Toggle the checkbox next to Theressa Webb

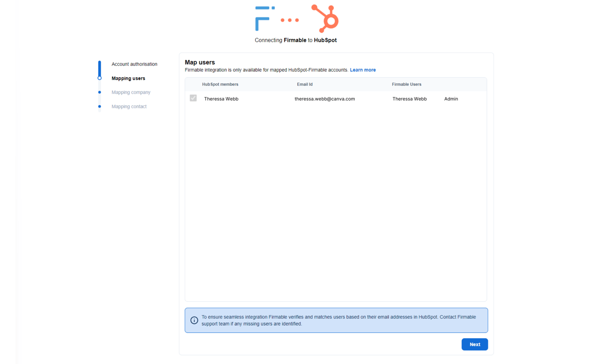(x=193, y=98)
